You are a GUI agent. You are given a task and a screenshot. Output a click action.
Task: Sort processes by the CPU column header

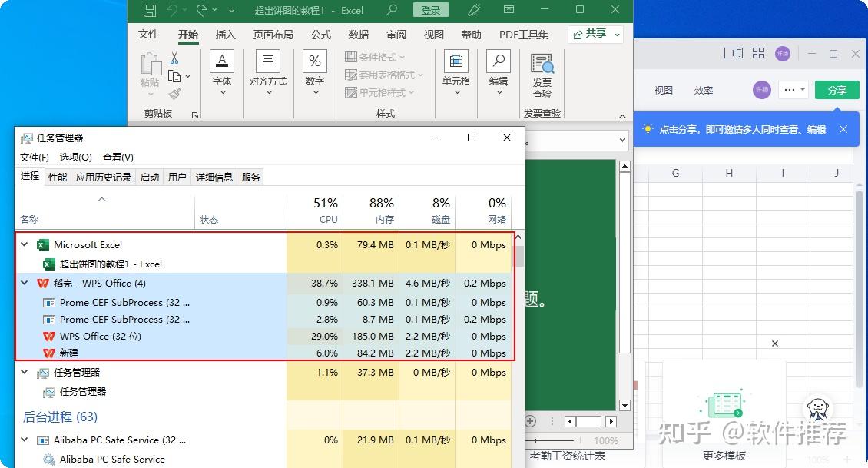[x=315, y=211]
